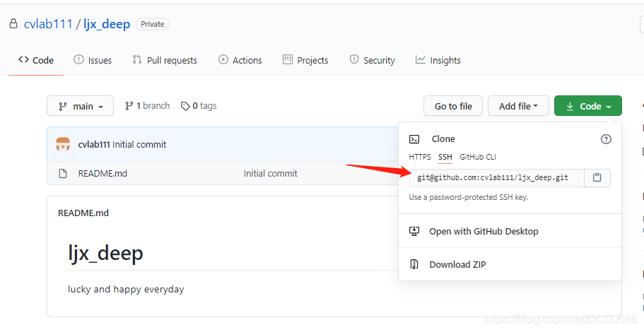Image resolution: width=644 pixels, height=332 pixels.
Task: View the 0 tags link
Action: tap(199, 106)
